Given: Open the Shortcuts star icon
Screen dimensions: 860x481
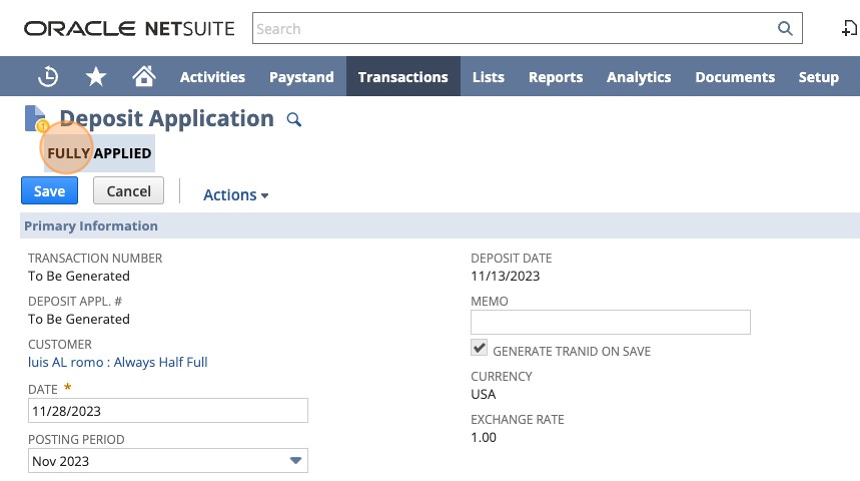Looking at the screenshot, I should 96,76.
